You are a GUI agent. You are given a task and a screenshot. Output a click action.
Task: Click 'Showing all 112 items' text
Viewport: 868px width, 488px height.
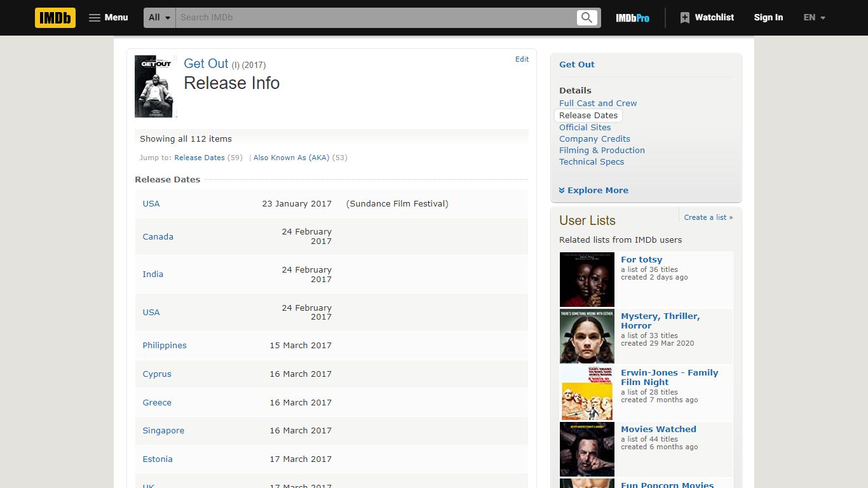186,139
